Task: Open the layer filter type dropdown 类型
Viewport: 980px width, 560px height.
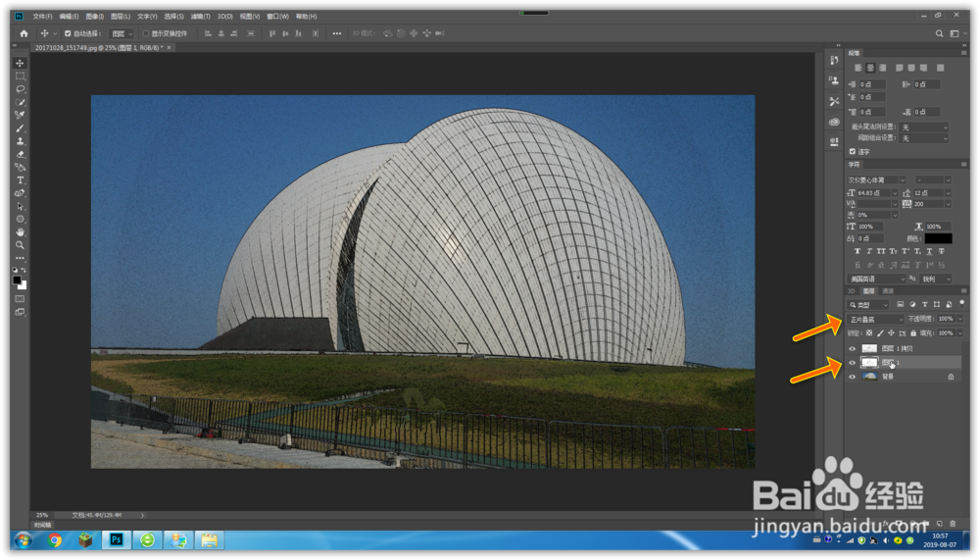Action: [x=868, y=305]
